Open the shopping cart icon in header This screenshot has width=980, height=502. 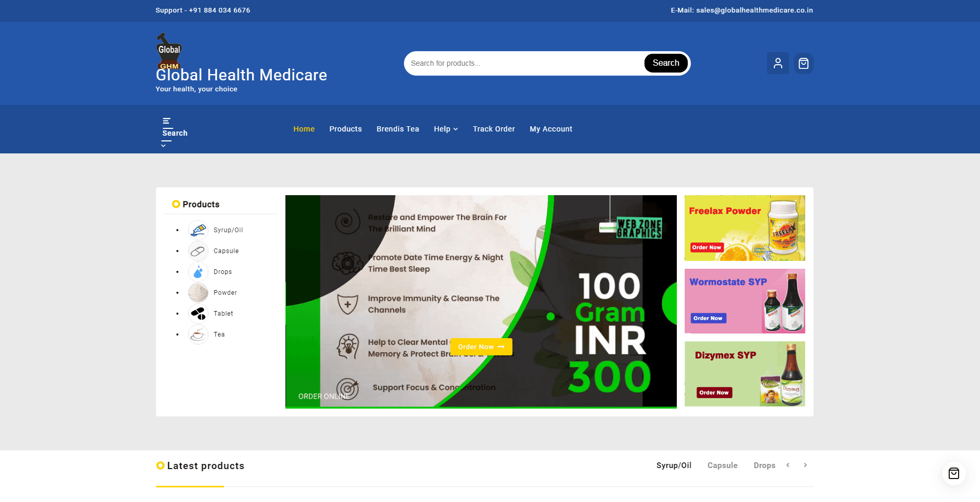pyautogui.click(x=804, y=63)
